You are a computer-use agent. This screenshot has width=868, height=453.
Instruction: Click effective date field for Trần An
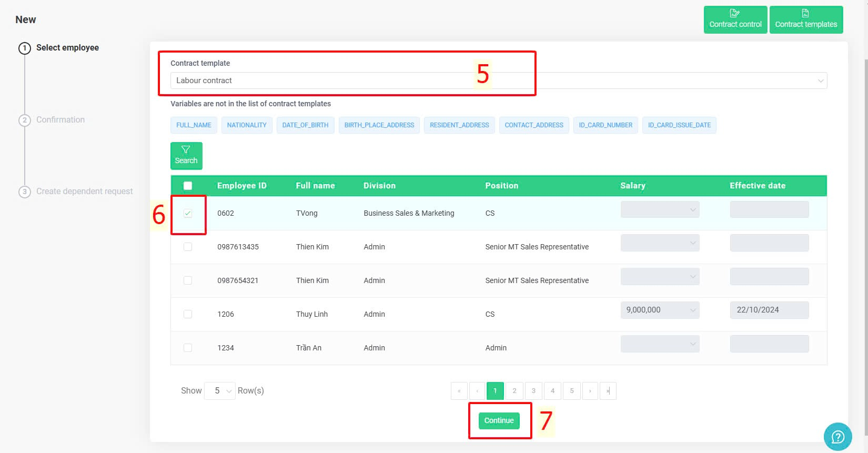click(x=769, y=344)
